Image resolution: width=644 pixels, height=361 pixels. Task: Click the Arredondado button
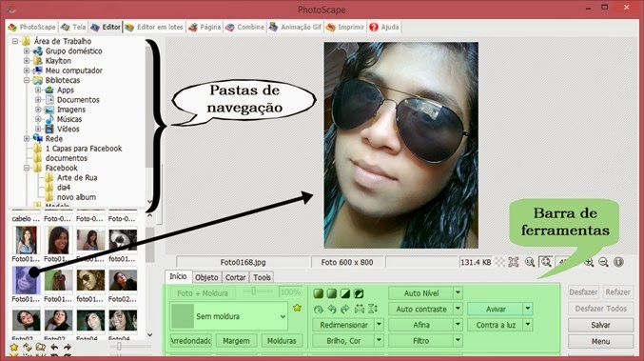coord(190,341)
